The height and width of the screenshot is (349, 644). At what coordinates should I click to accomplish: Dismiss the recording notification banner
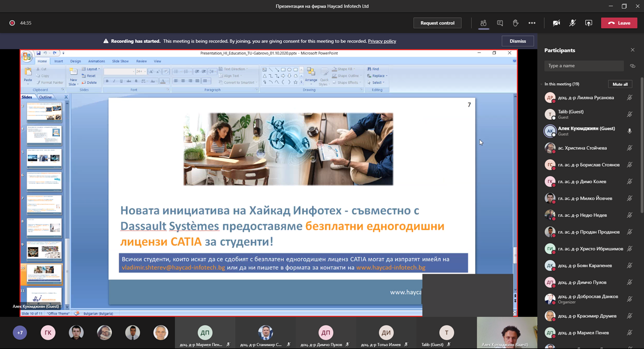pos(518,41)
